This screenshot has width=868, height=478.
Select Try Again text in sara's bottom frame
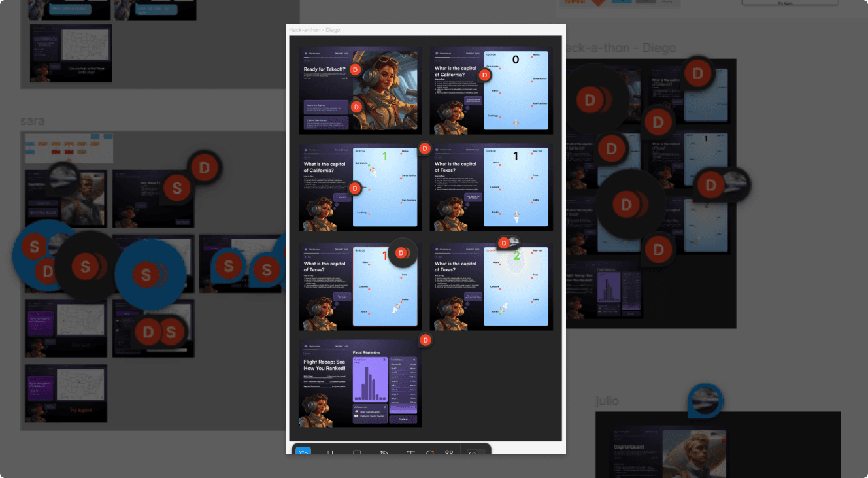(80, 410)
